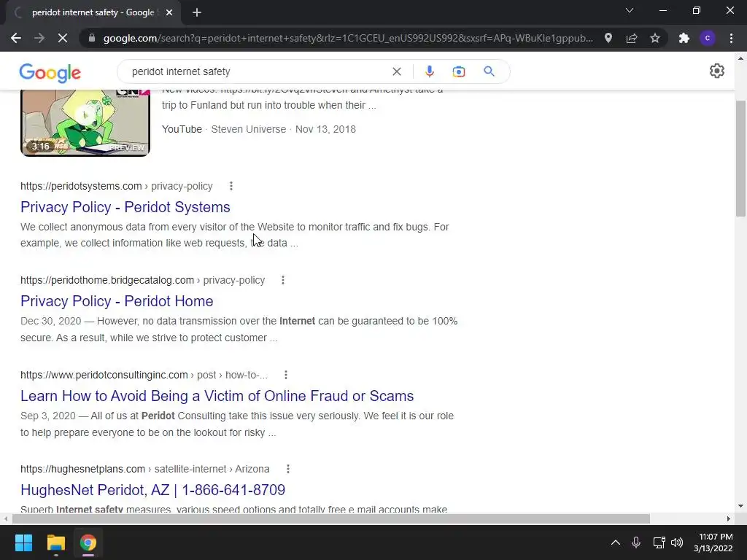The width and height of the screenshot is (747, 560).
Task: Open network status tray icon
Action: point(659,542)
